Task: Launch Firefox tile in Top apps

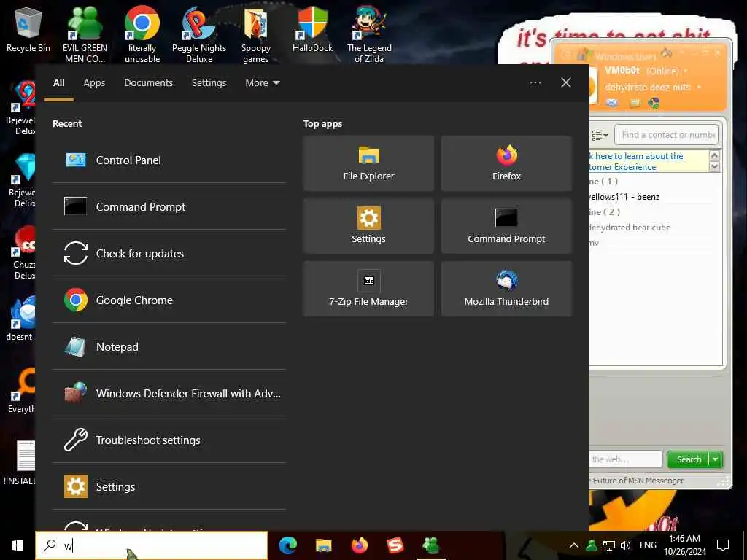Action: pyautogui.click(x=506, y=163)
